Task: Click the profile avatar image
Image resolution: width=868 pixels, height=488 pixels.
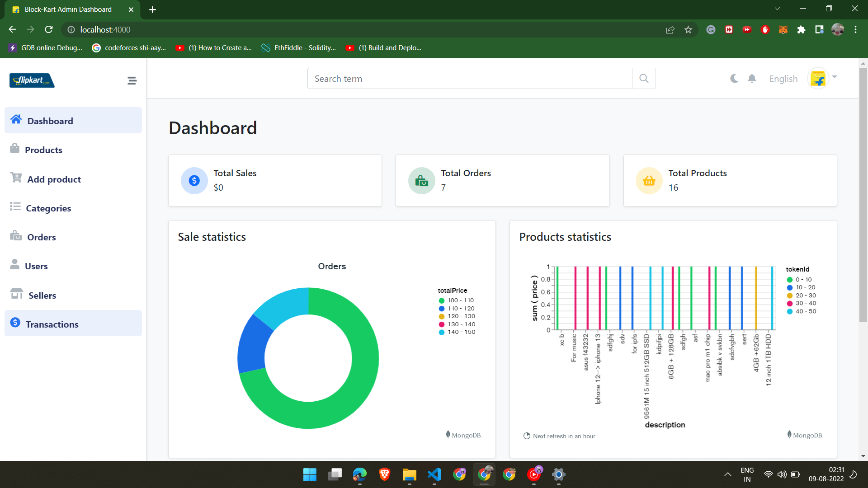Action: (x=818, y=79)
